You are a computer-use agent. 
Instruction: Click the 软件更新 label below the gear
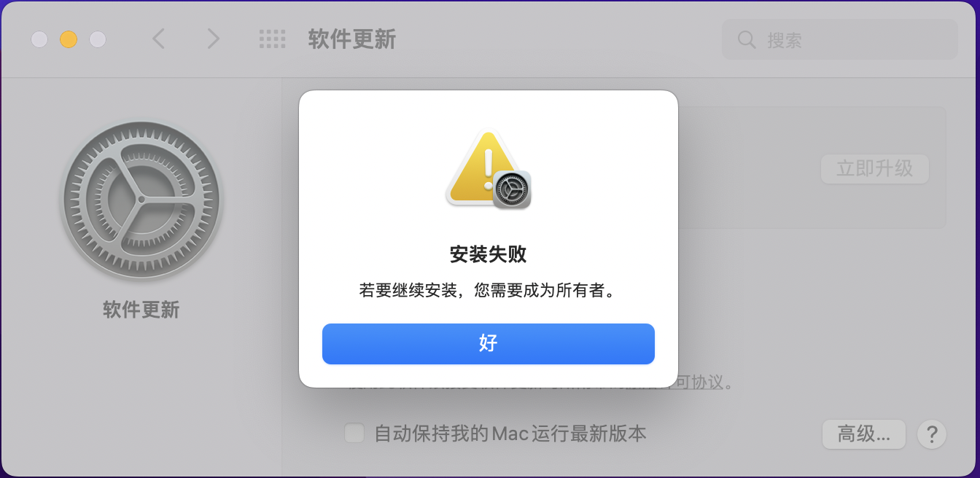(141, 310)
